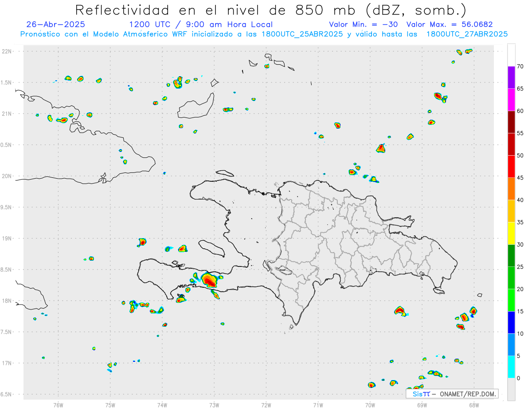The height and width of the screenshot is (411, 532).
Task: Click the forecast date "26-Abr-2025"
Action: pyautogui.click(x=55, y=24)
